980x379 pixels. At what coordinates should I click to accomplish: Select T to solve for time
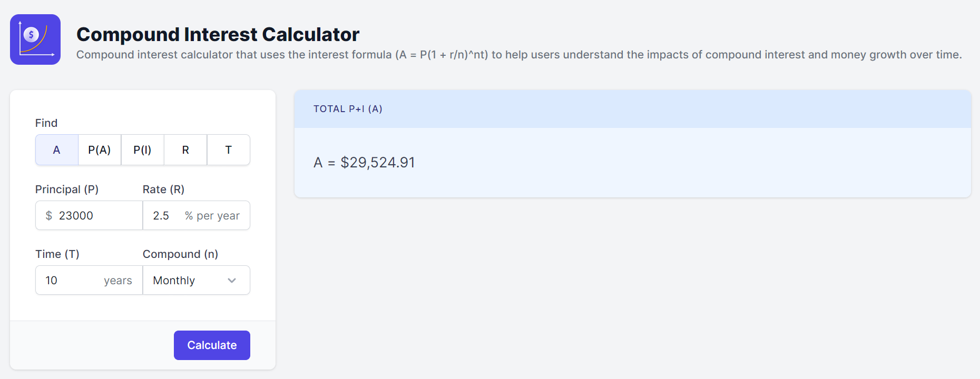[x=228, y=150]
